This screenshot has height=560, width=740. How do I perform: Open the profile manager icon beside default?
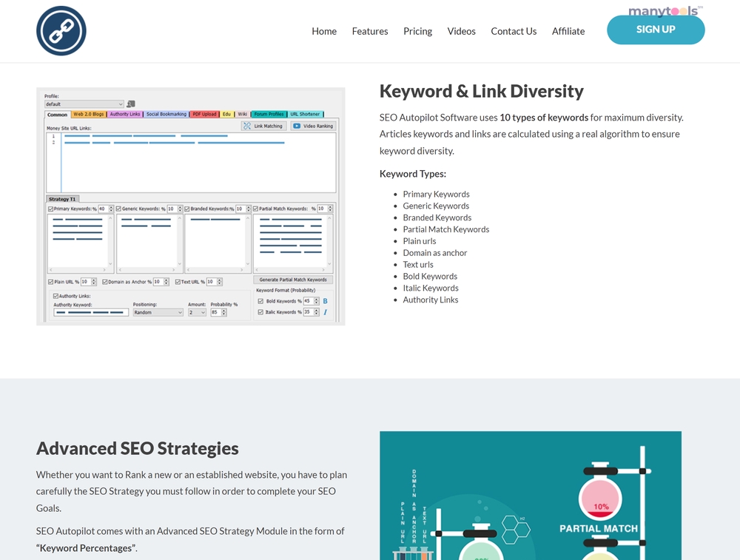click(x=131, y=104)
